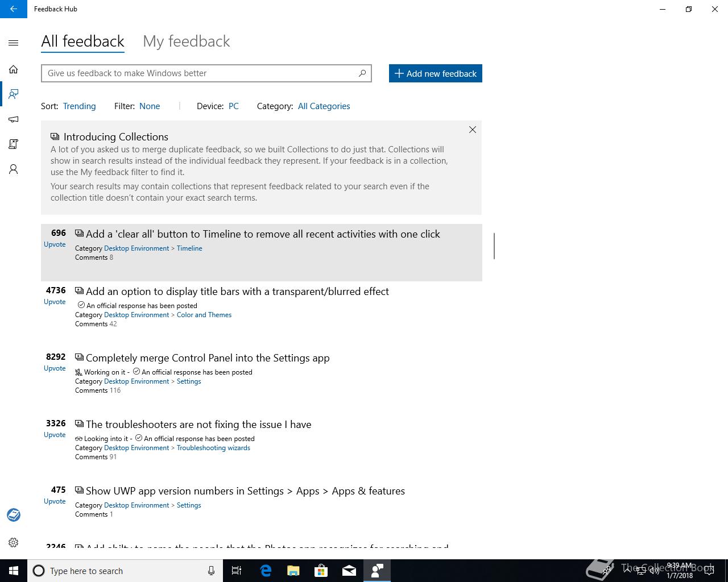Open File Explorer from taskbar
Screen dimensions: 728x582
(293, 571)
